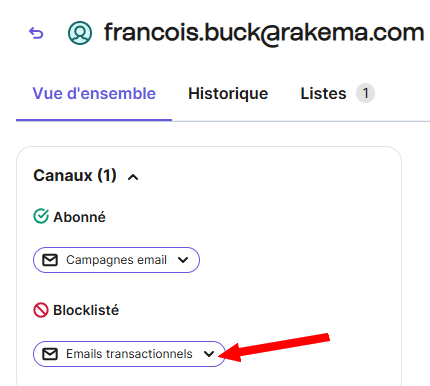Switch to the Historique tab
Viewport: 430px width, 386px height.
(228, 93)
